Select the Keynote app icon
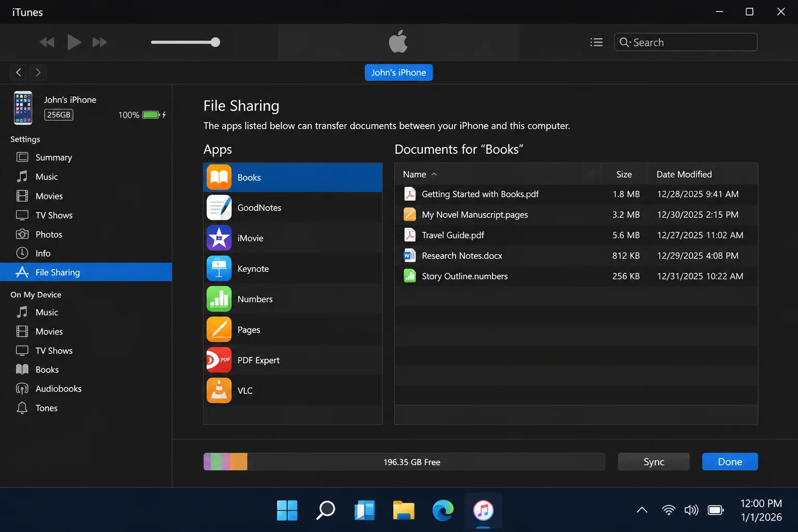This screenshot has width=798, height=532. coord(219,269)
